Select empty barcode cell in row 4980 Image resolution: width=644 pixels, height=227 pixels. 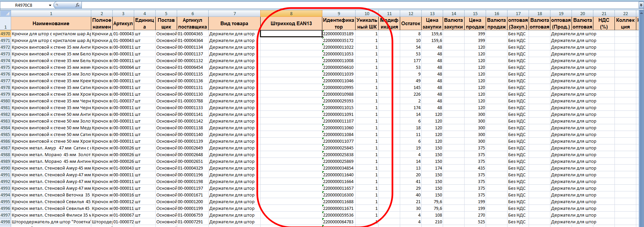(291, 101)
